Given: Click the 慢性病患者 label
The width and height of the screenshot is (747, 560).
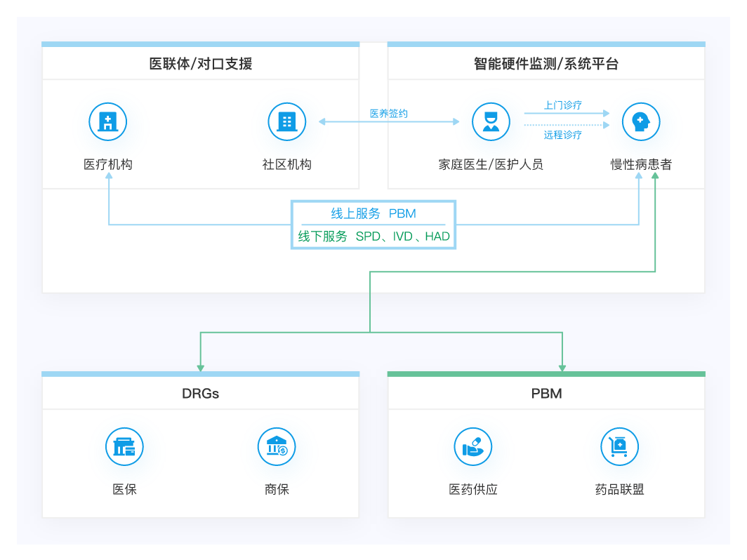Looking at the screenshot, I should tap(641, 164).
